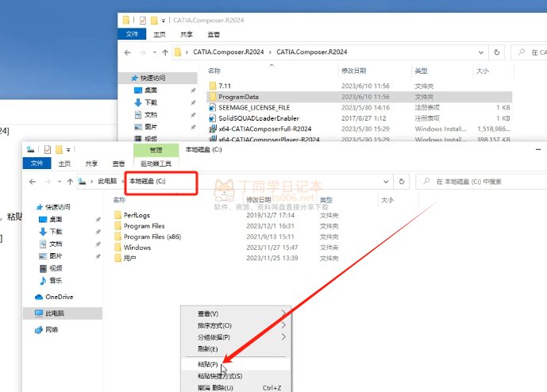Refresh the C: drive window
Screen dimensions: 547x392
click(402, 182)
